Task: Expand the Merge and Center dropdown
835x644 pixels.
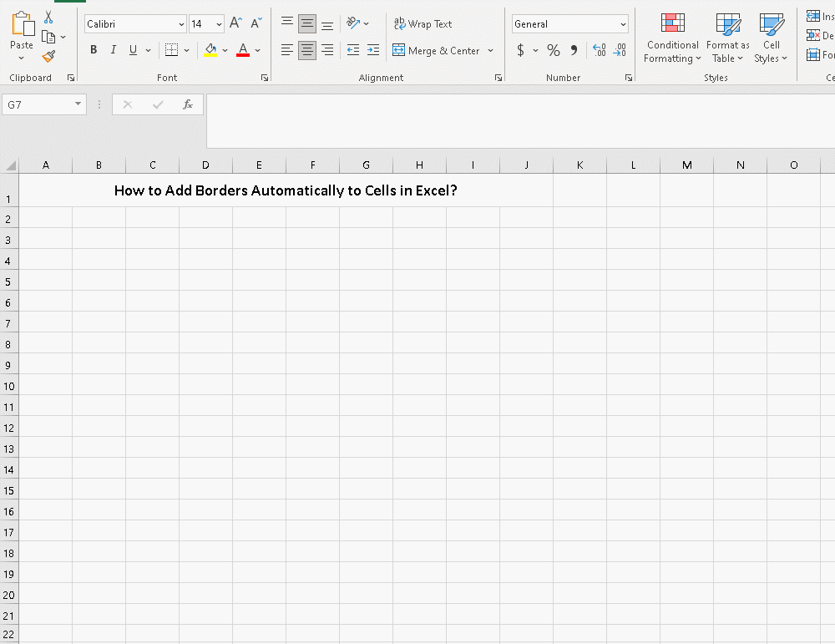Action: click(490, 50)
